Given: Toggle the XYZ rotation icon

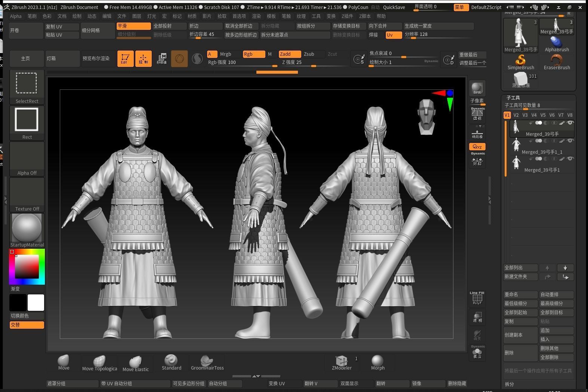Looking at the screenshot, I should [477, 147].
